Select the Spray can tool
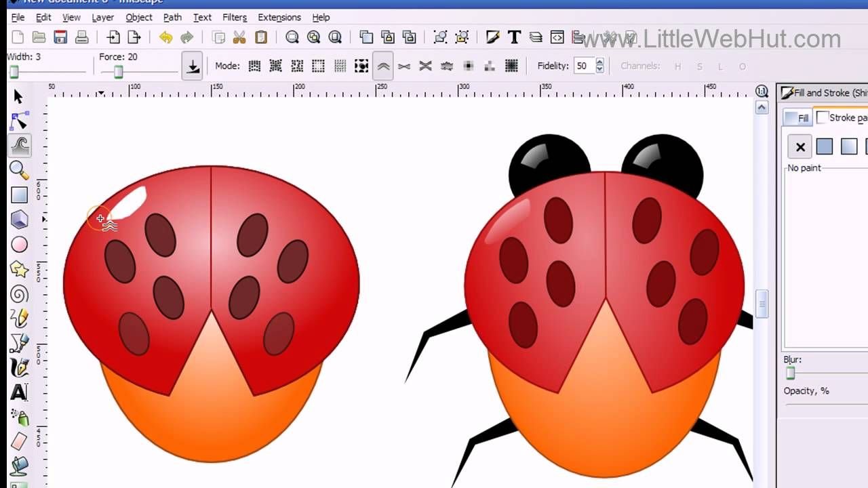 19,417
